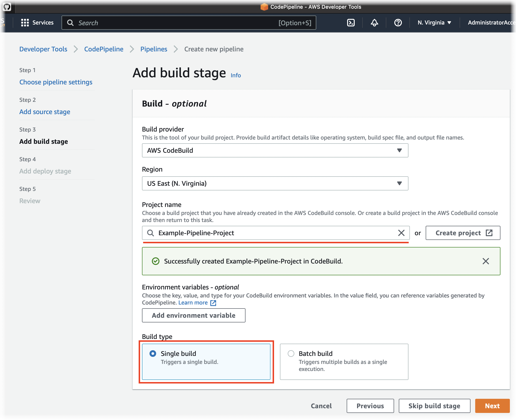
Task: Proceed with the orange Next button
Action: click(x=492, y=406)
